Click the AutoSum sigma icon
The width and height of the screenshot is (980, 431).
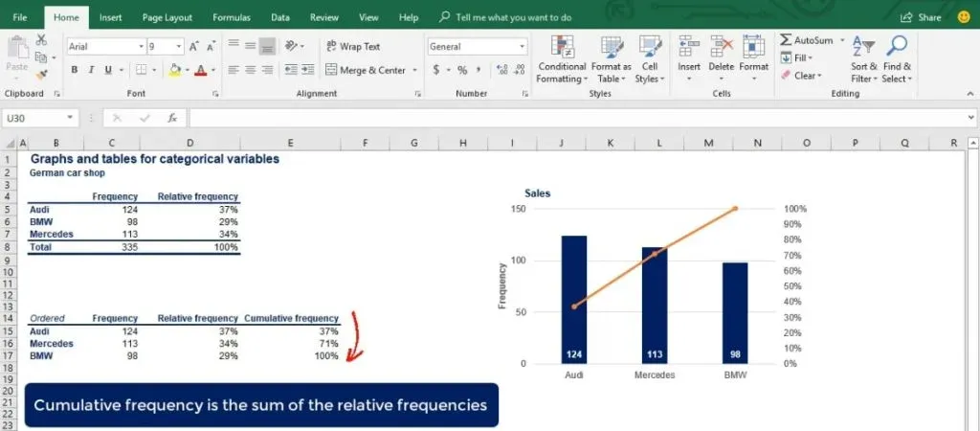click(x=786, y=40)
